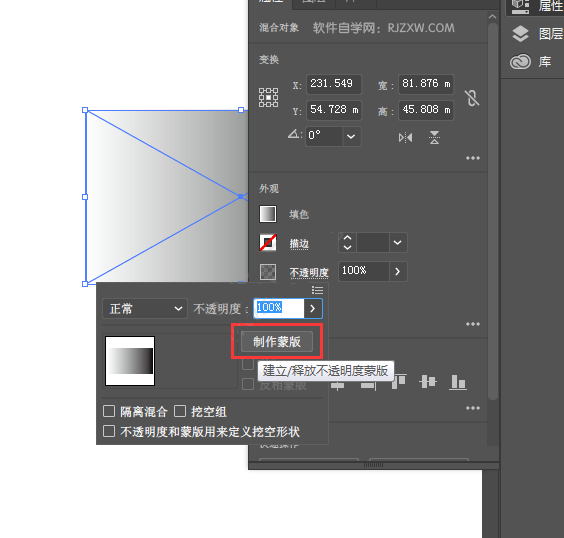
Task: Open the 库 Libraries panel
Action: click(x=531, y=61)
